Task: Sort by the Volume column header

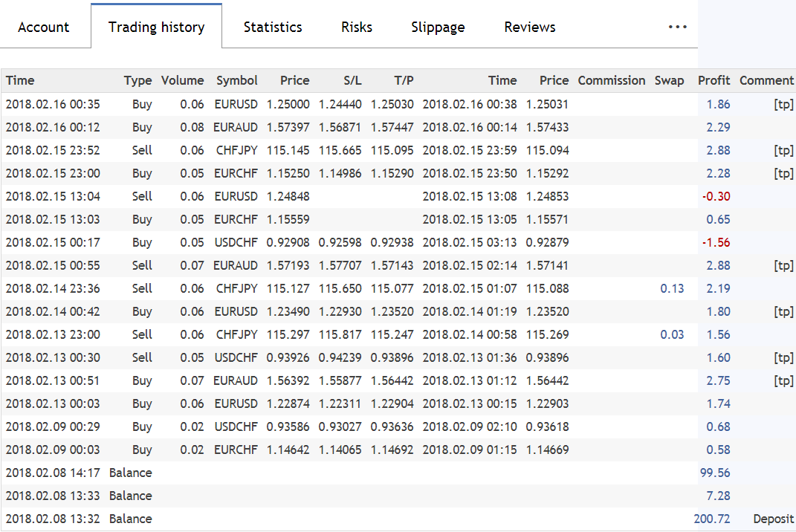Action: (182, 81)
